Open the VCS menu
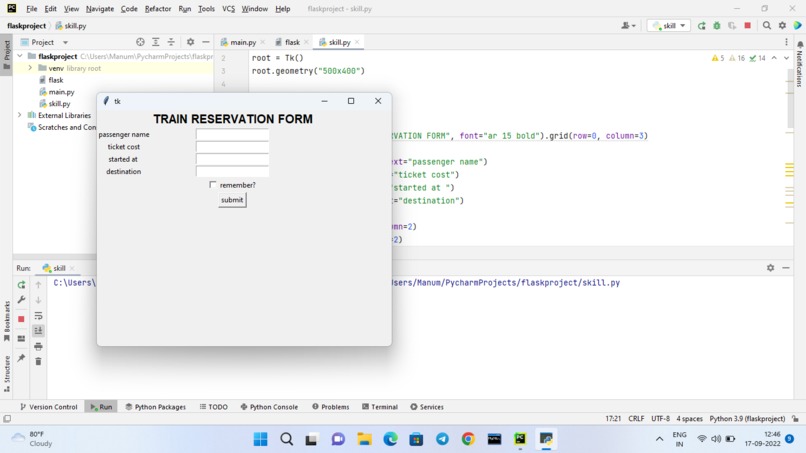The height and width of the screenshot is (453, 806). 228,9
